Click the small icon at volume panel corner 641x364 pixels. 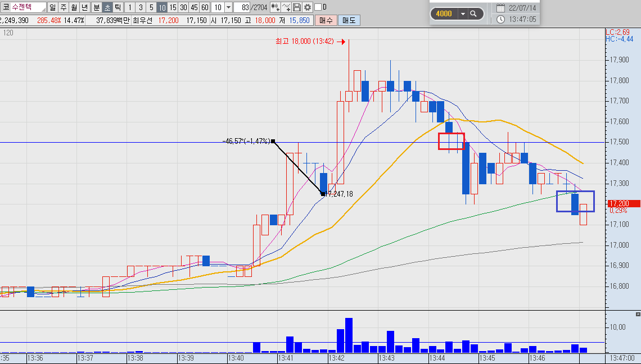(x=638, y=314)
